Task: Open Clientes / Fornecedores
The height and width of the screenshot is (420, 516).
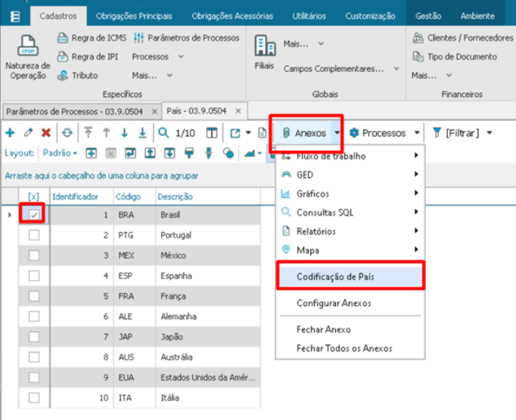Action: tap(463, 38)
